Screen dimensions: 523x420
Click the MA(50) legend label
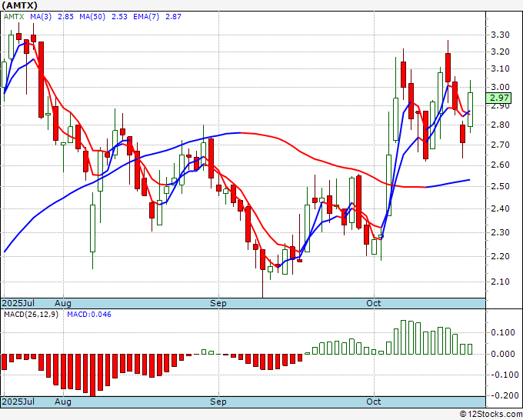92,17
